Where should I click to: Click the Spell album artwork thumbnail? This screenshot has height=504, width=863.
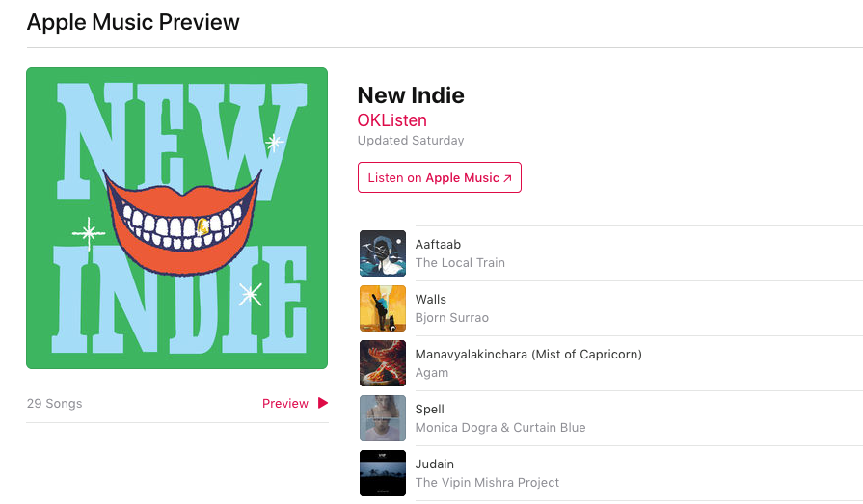(x=383, y=418)
